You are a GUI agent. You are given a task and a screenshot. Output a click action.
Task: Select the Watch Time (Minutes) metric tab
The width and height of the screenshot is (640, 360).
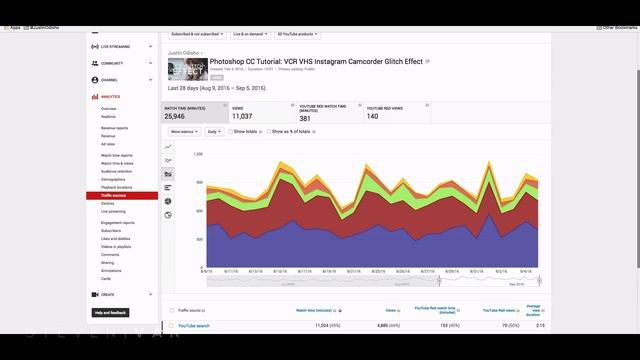(x=195, y=113)
